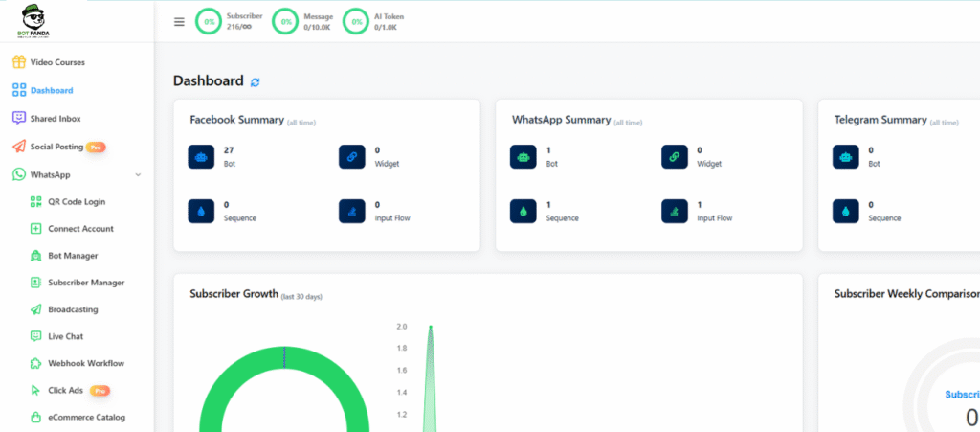The width and height of the screenshot is (980, 432).
Task: Open Click Ads link
Action: coord(66,390)
